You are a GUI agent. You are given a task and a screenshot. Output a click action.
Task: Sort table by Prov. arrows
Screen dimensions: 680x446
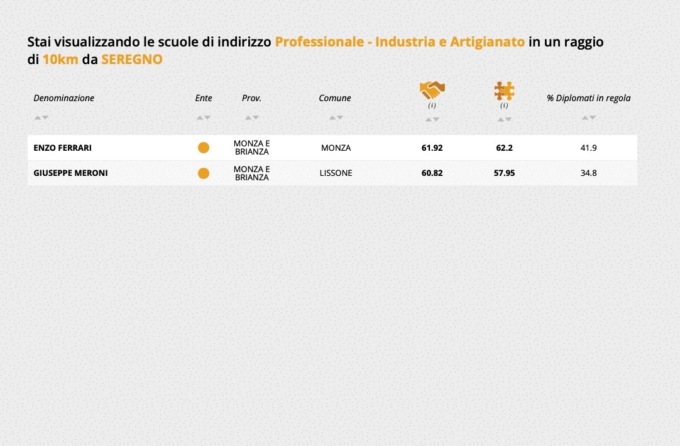pyautogui.click(x=252, y=118)
